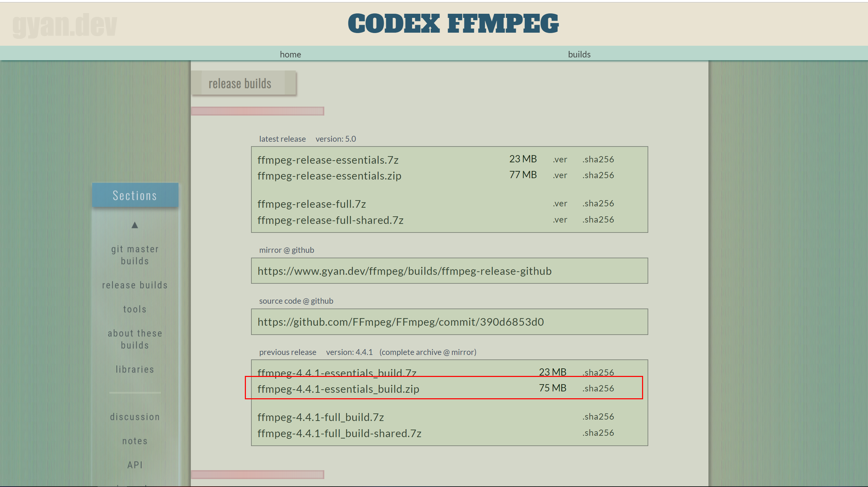Select libraries in the Sections sidebar
This screenshot has height=487, width=868.
pos(135,369)
